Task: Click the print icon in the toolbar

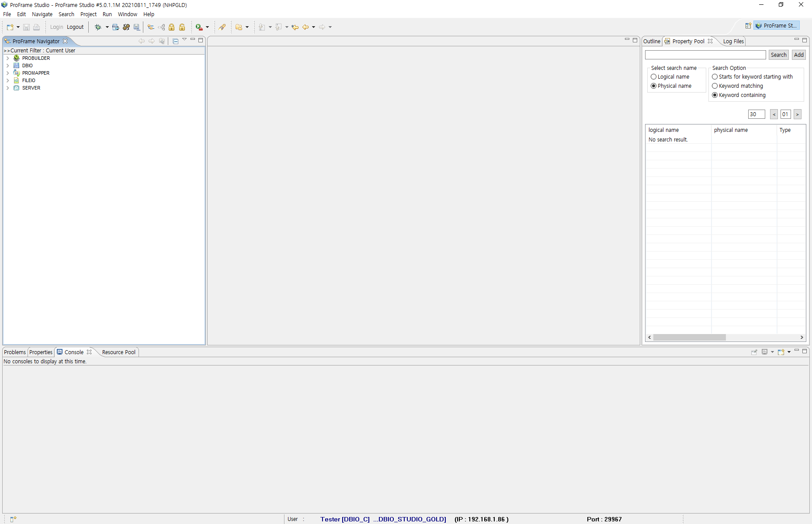Action: coord(37,27)
